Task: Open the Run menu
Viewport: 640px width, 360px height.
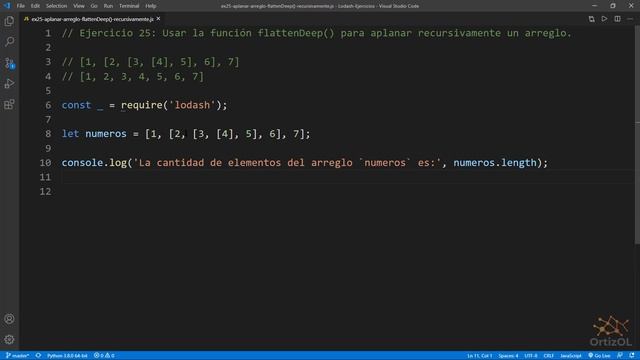Action: [x=108, y=6]
